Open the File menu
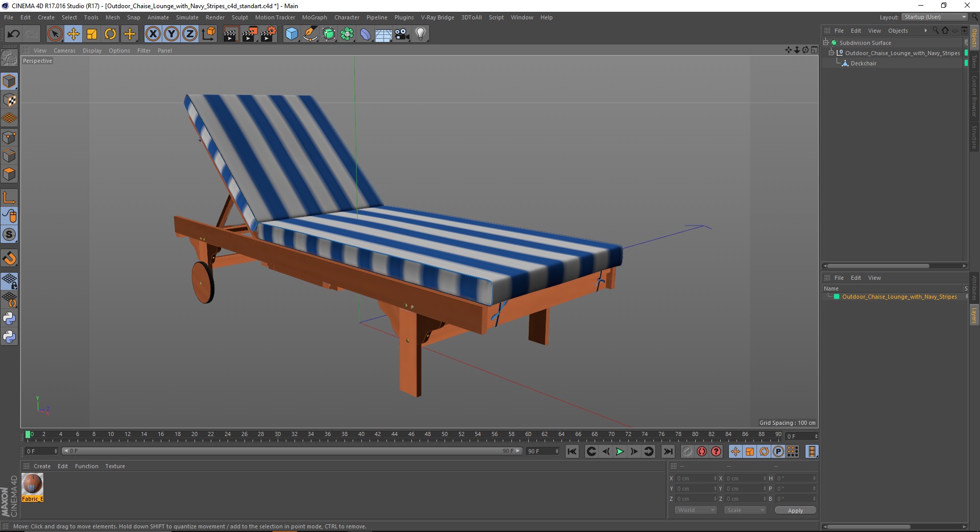 (9, 17)
